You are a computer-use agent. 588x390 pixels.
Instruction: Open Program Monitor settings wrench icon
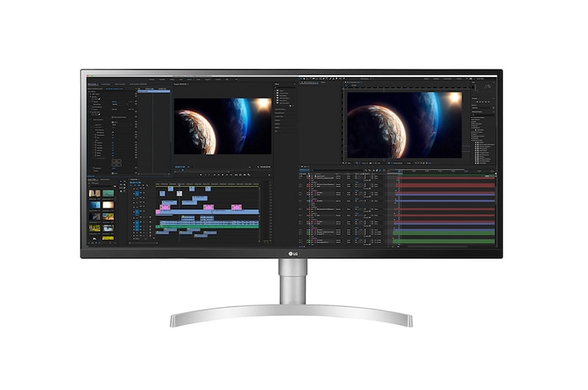(x=258, y=167)
